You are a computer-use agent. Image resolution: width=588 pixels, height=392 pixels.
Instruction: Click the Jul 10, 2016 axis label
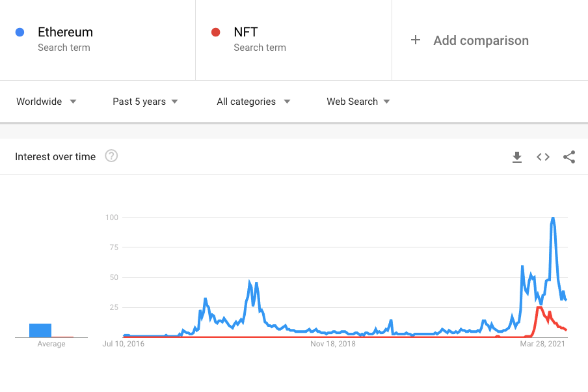tap(124, 344)
